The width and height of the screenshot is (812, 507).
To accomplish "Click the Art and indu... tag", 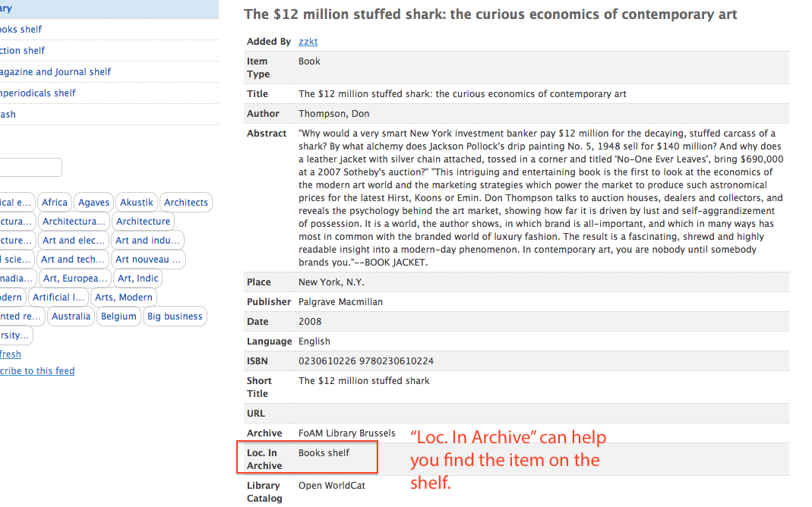I will pos(147,241).
